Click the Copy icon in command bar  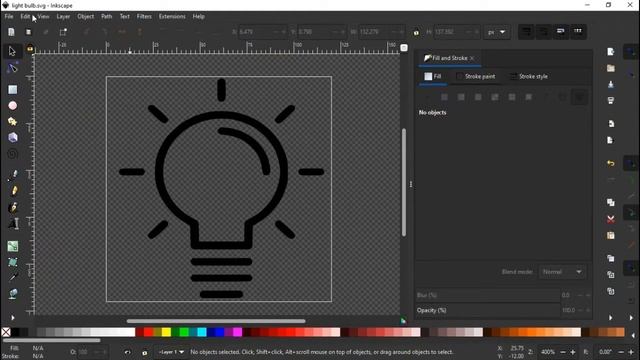(x=611, y=202)
